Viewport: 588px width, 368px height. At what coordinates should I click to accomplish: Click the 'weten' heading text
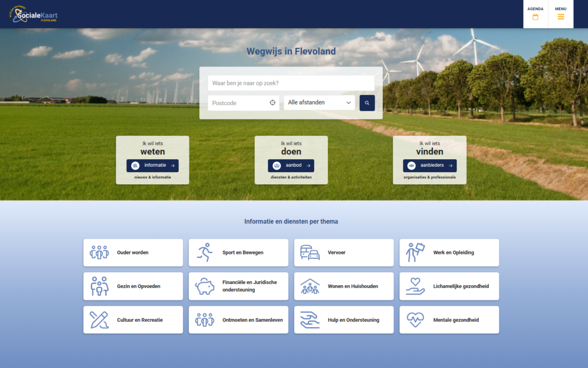(152, 152)
